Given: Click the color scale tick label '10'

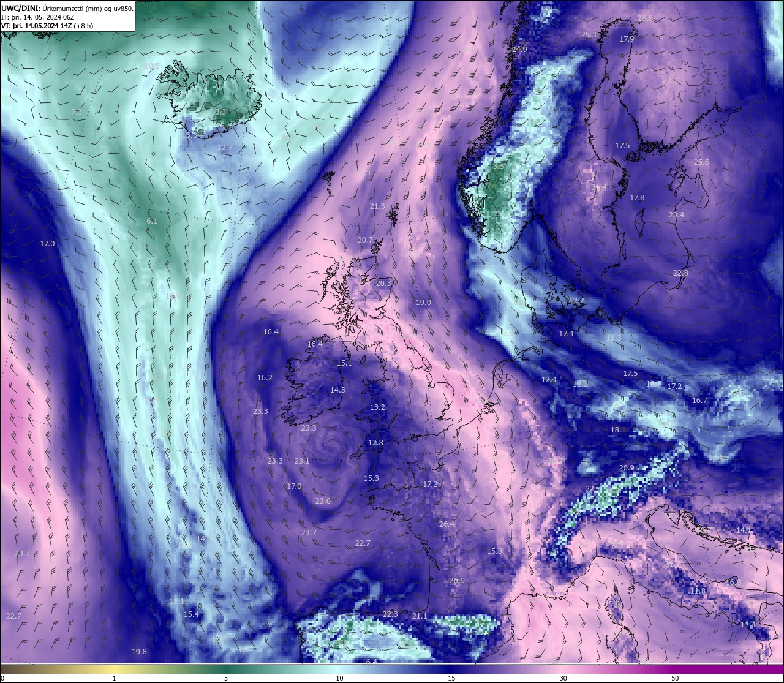Looking at the screenshot, I should pyautogui.click(x=339, y=677).
